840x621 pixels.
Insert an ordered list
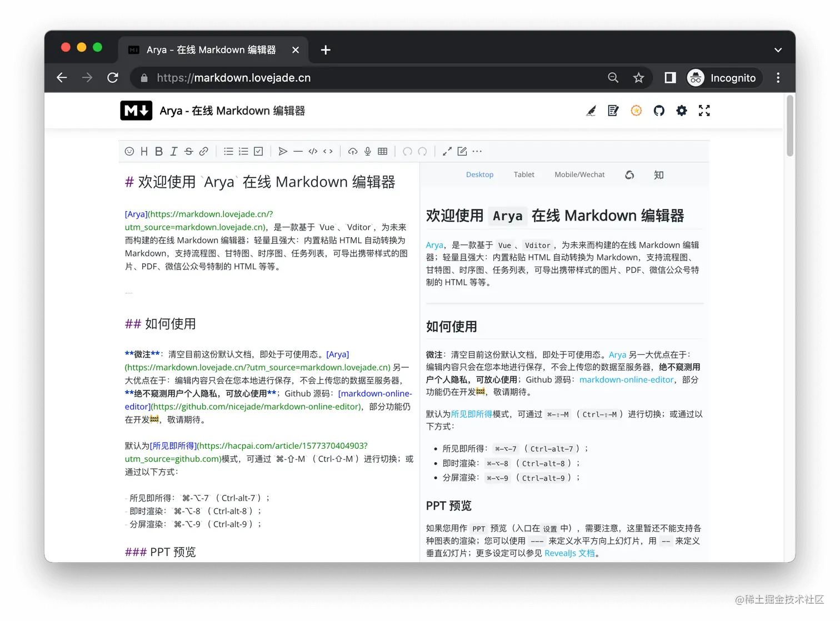(243, 151)
